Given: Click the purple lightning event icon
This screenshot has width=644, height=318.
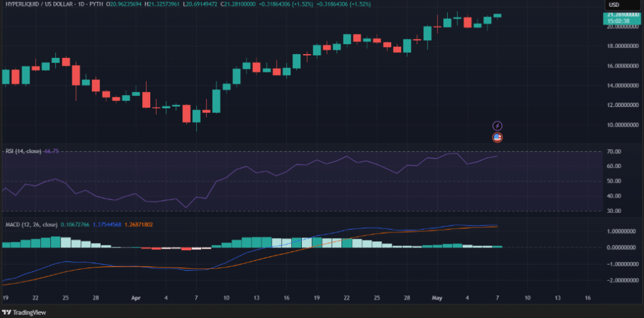Looking at the screenshot, I should tap(497, 126).
